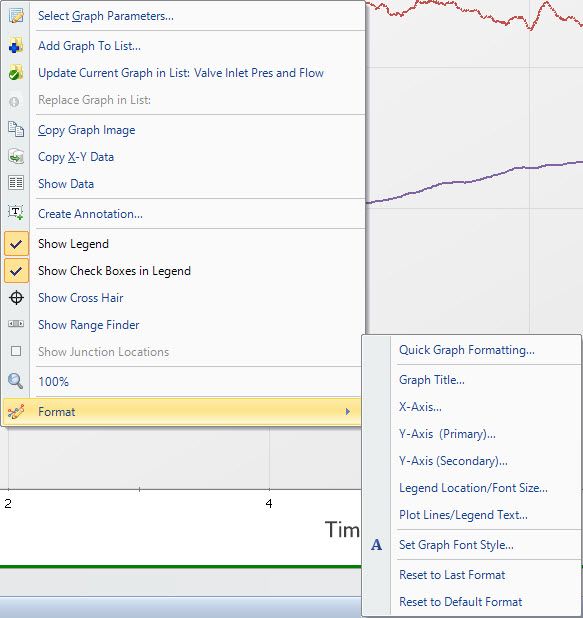Screen dimensions: 583x618
Task: Click the Copy Graph Image icon
Action: point(16,130)
